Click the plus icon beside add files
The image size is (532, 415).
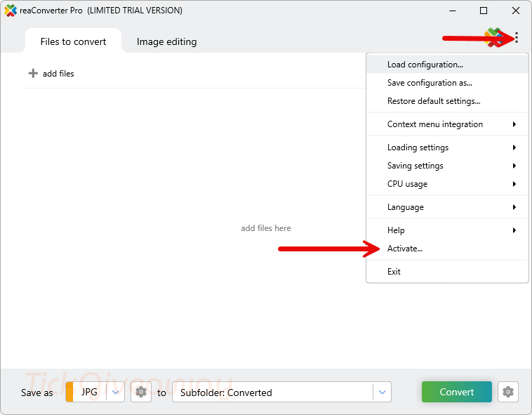[33, 73]
